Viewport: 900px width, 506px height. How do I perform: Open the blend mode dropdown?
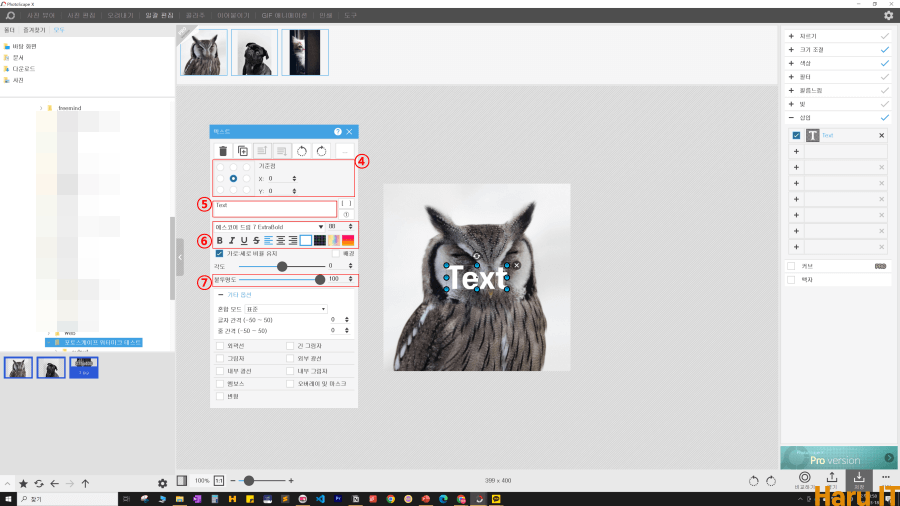coord(286,309)
